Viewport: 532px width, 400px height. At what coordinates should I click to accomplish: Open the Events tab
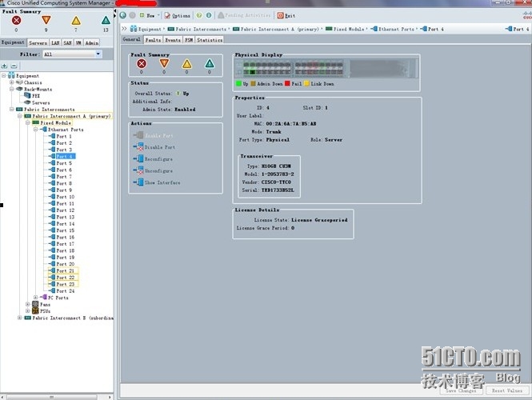click(x=173, y=40)
